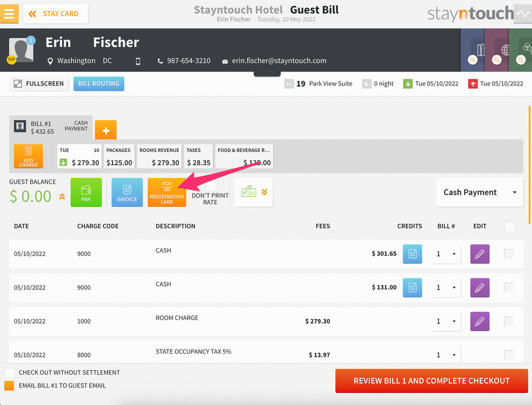The height and width of the screenshot is (405, 532).
Task: Open the group card circles tab
Action: [x=520, y=50]
